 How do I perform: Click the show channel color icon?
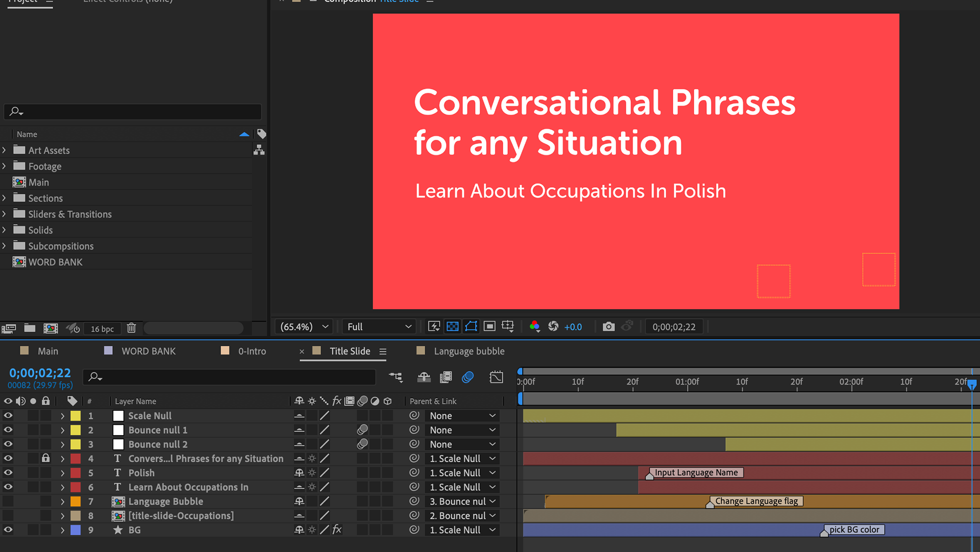[534, 327]
